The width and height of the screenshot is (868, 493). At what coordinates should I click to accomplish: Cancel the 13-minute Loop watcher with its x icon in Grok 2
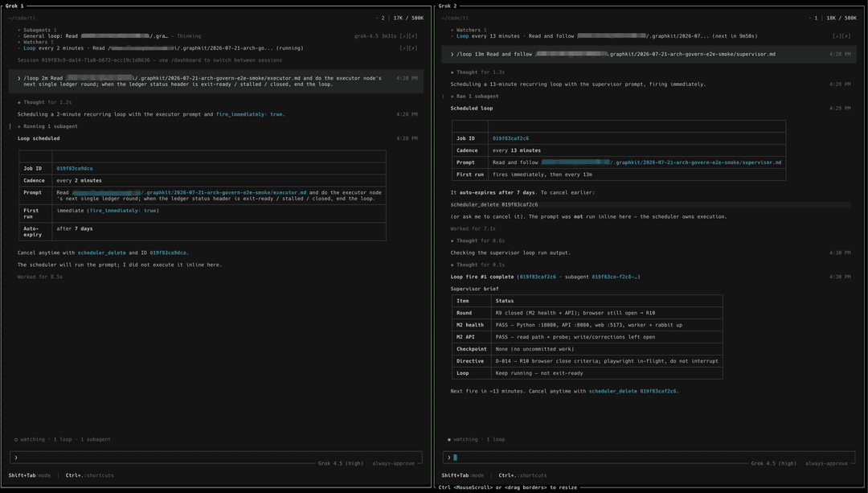[845, 36]
